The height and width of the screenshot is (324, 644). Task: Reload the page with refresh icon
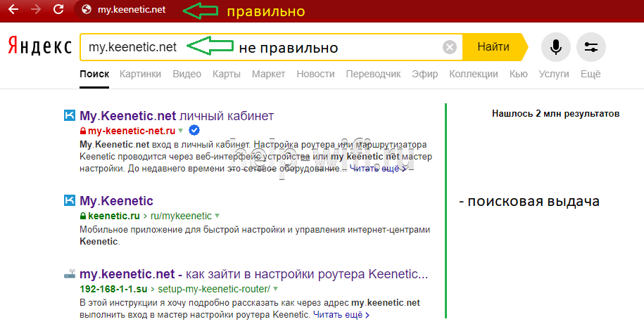(58, 10)
